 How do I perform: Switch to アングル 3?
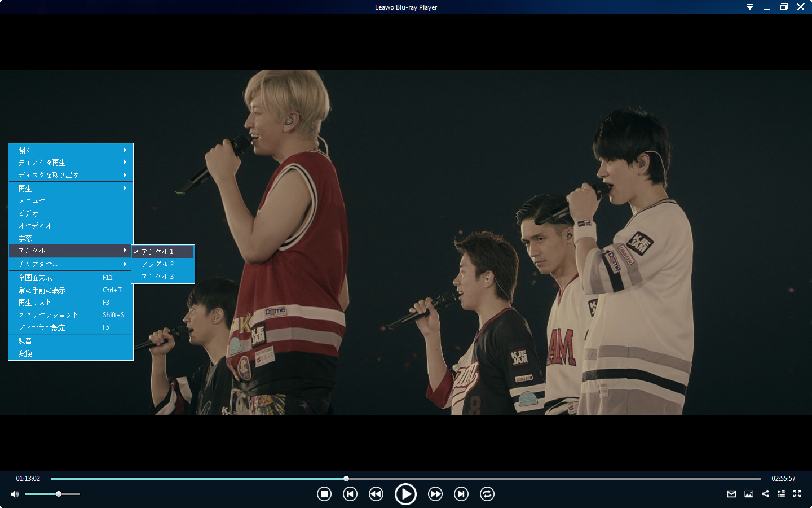click(x=163, y=277)
